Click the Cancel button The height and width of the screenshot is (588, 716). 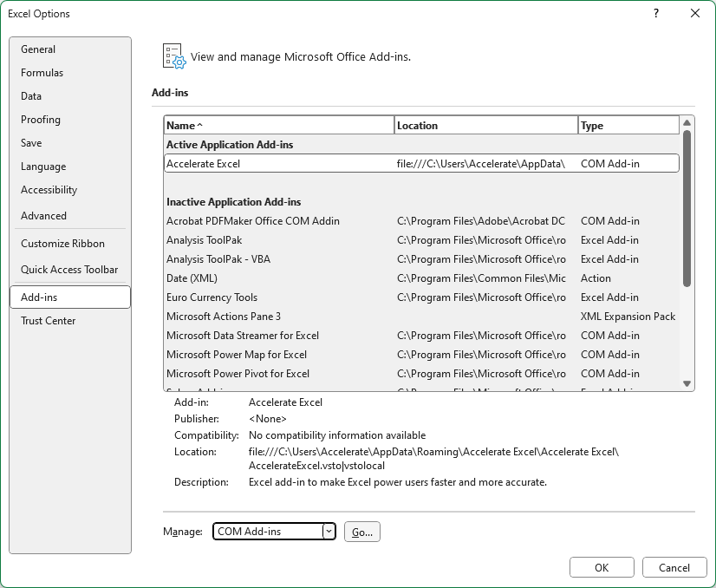(674, 567)
